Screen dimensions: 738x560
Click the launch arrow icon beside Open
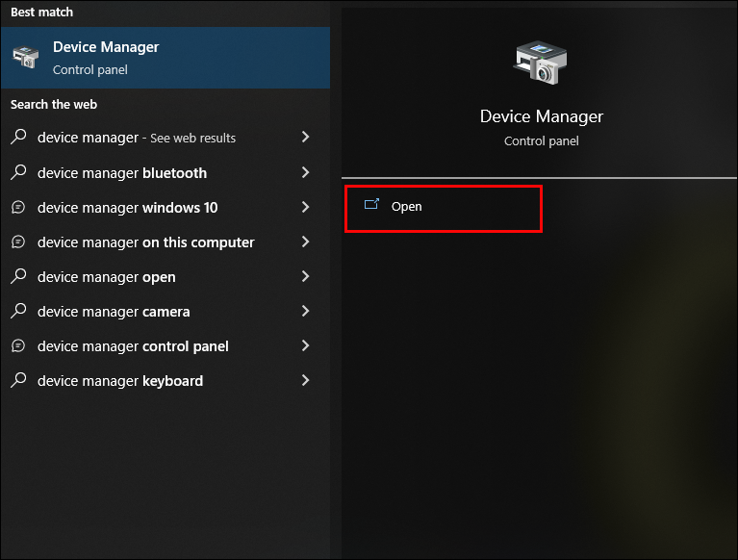coord(371,206)
